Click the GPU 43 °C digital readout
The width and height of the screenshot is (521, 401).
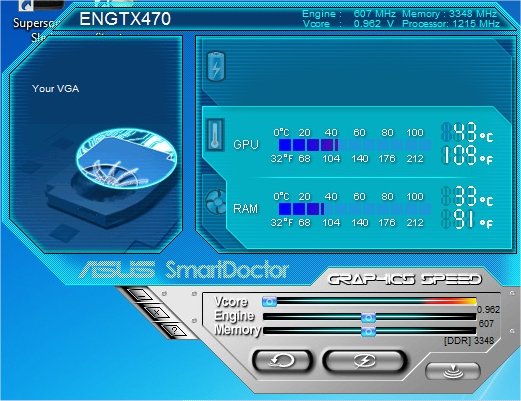click(467, 132)
